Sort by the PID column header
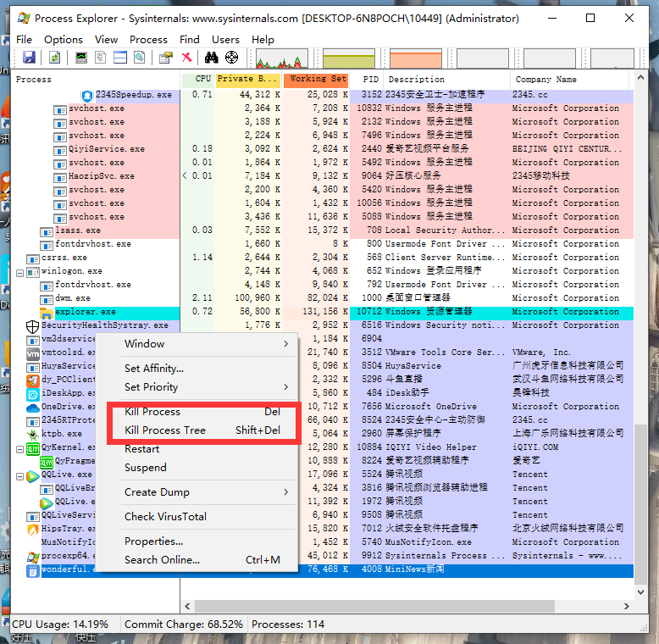This screenshot has width=659, height=644. (x=367, y=80)
